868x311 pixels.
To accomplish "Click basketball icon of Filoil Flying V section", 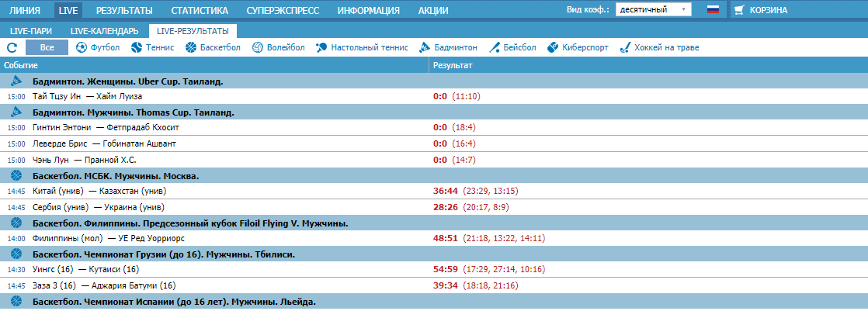I will click(16, 223).
